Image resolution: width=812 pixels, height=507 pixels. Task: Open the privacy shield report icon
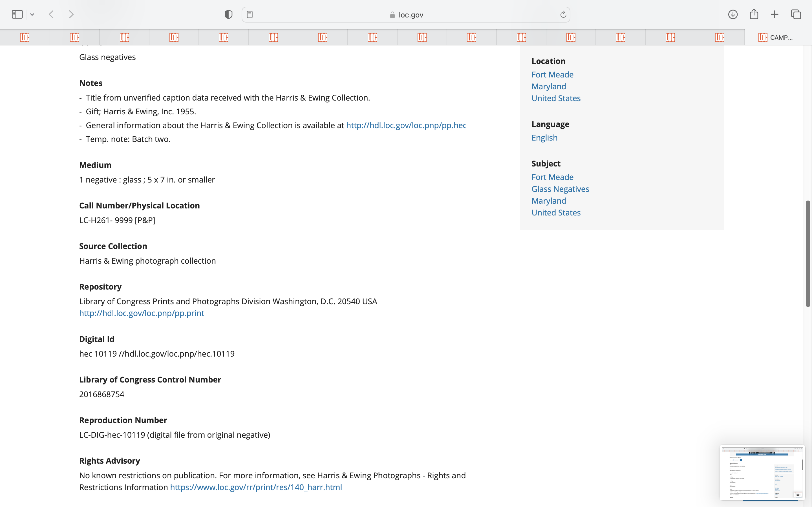[x=228, y=14]
